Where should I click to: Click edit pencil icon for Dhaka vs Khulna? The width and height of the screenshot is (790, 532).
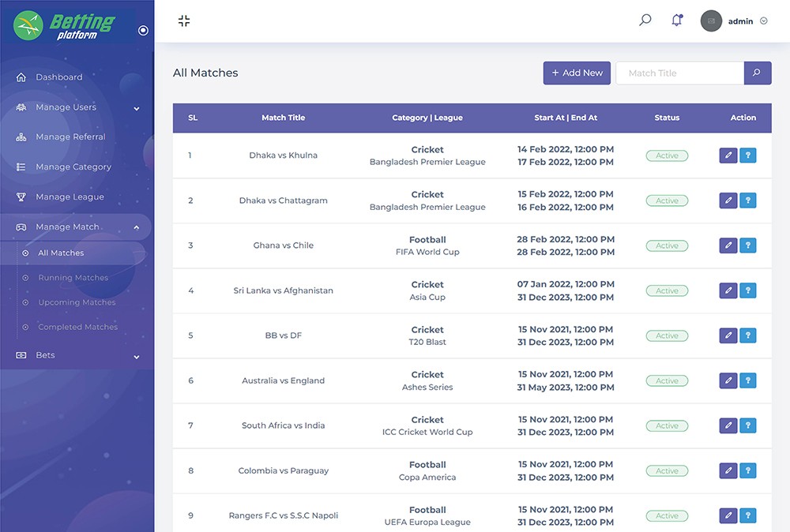(728, 155)
